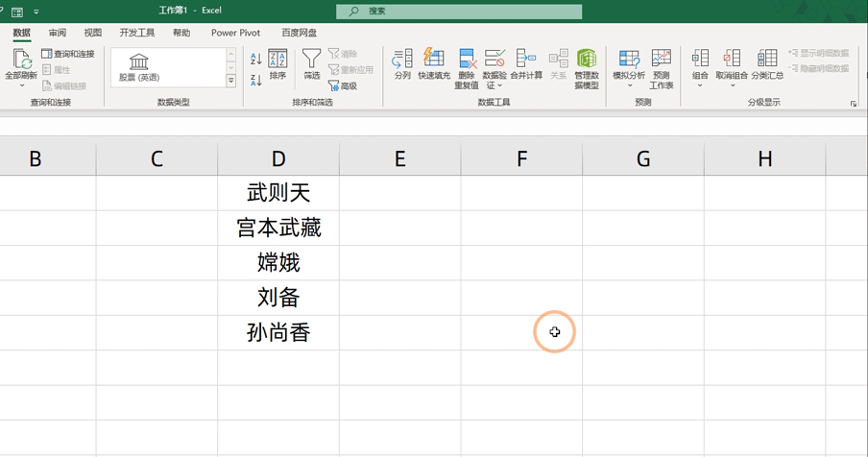The height and width of the screenshot is (457, 868).
Task: Open What-If Analysis dropdown arrow
Action: [x=630, y=85]
